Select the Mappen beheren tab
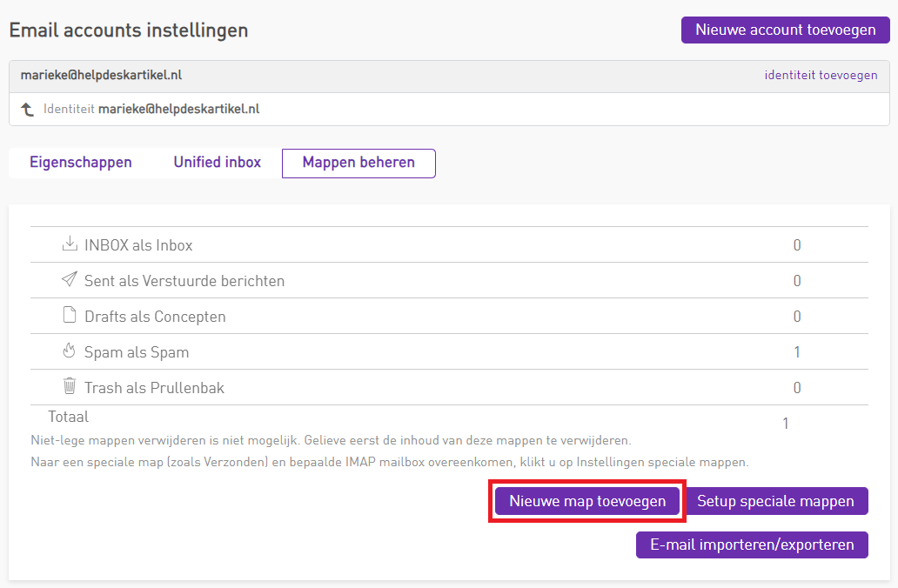 coord(359,163)
